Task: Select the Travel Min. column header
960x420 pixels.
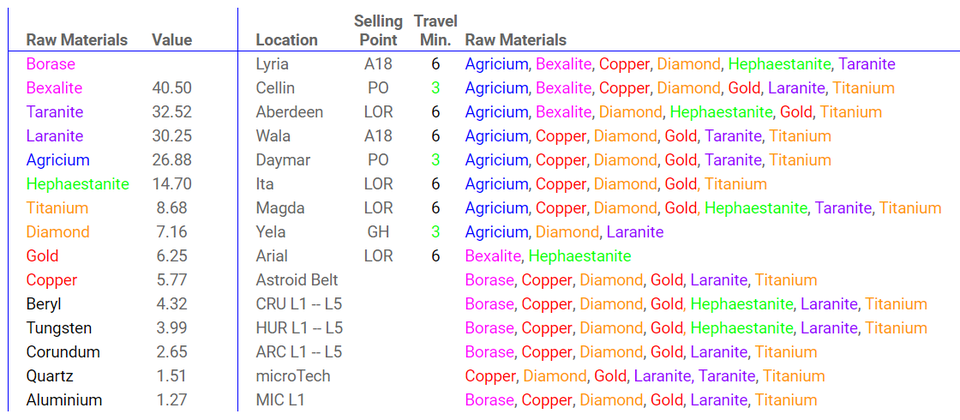Action: click(435, 31)
